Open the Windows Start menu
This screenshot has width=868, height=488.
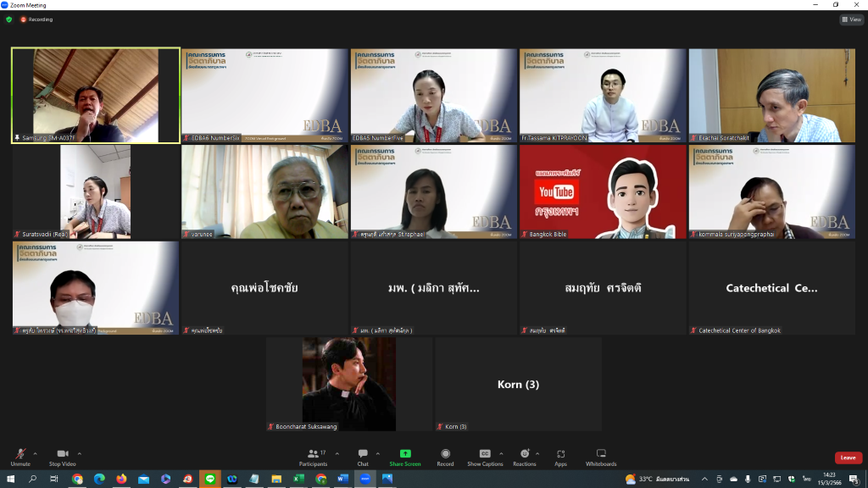click(x=10, y=479)
